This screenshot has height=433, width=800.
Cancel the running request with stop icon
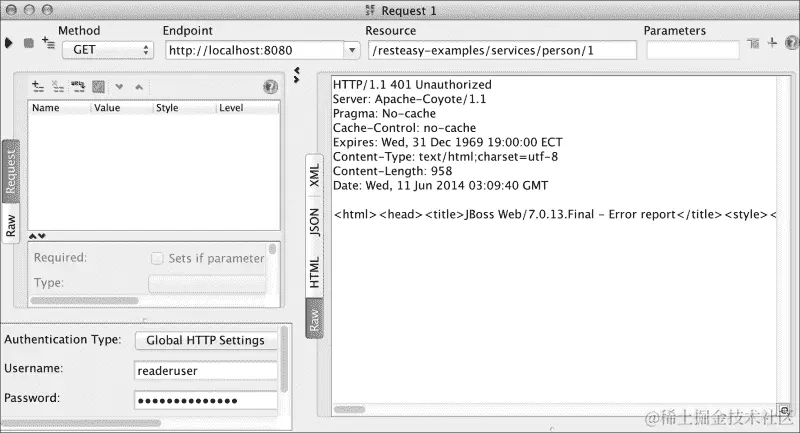coord(29,43)
